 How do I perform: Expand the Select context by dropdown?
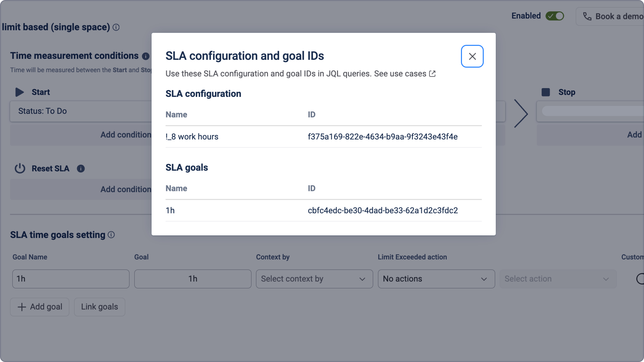[314, 279]
